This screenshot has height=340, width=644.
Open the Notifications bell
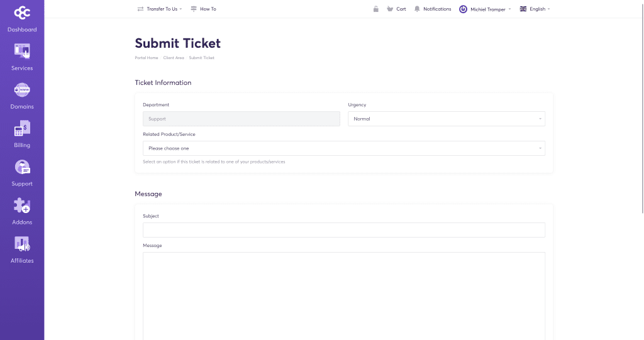[417, 9]
